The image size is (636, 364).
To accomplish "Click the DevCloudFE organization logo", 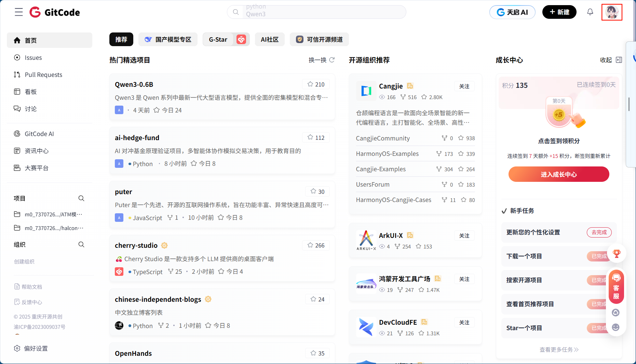I will click(366, 327).
